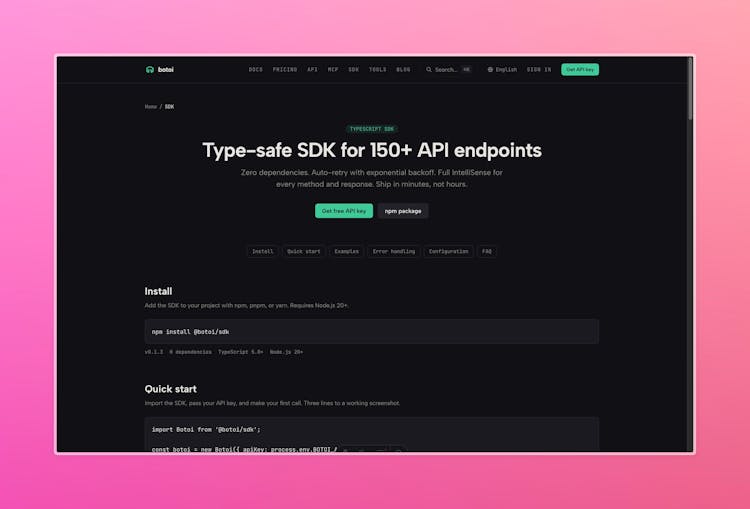
Task: Open the MCP nav link
Action: click(333, 70)
